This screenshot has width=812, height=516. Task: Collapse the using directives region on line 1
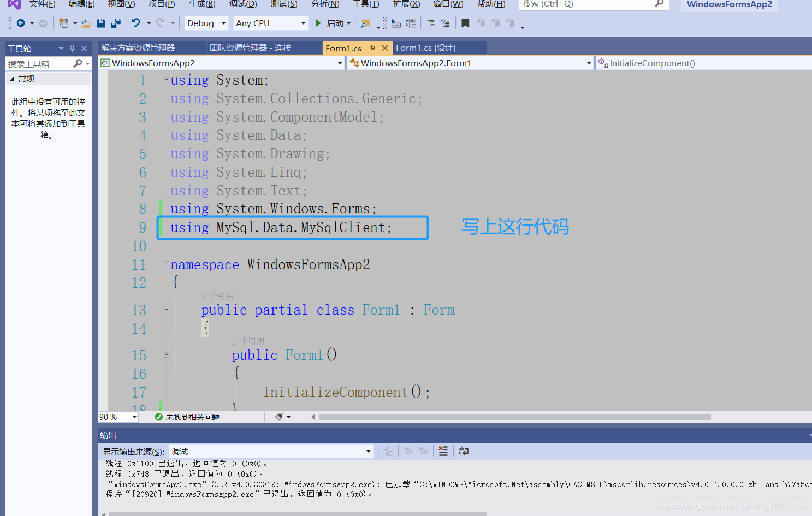click(165, 80)
